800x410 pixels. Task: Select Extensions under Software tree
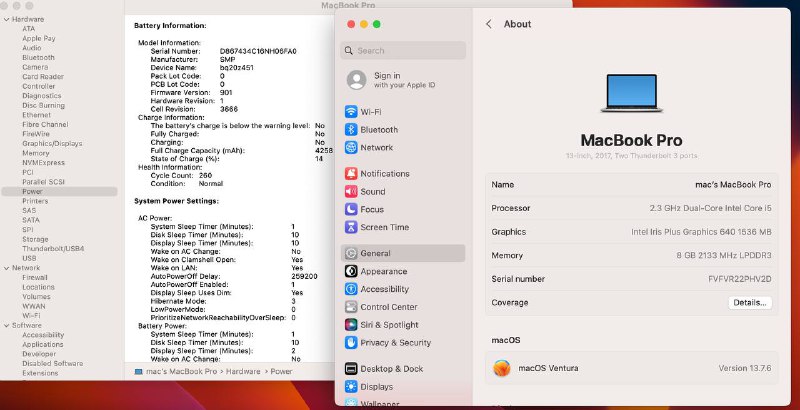[40, 373]
